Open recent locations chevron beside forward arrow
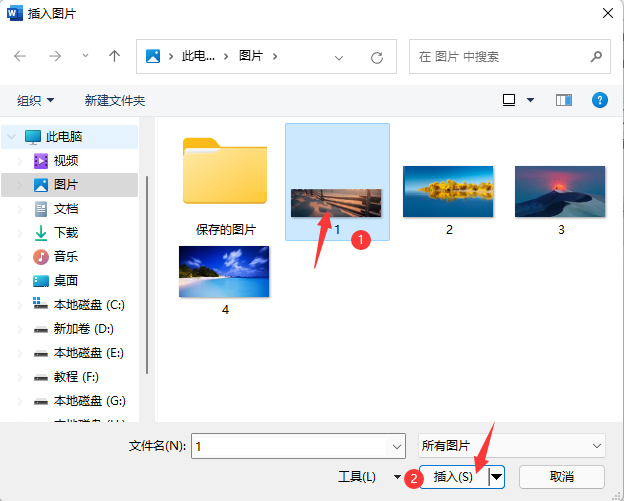624x501 pixels. (85, 56)
